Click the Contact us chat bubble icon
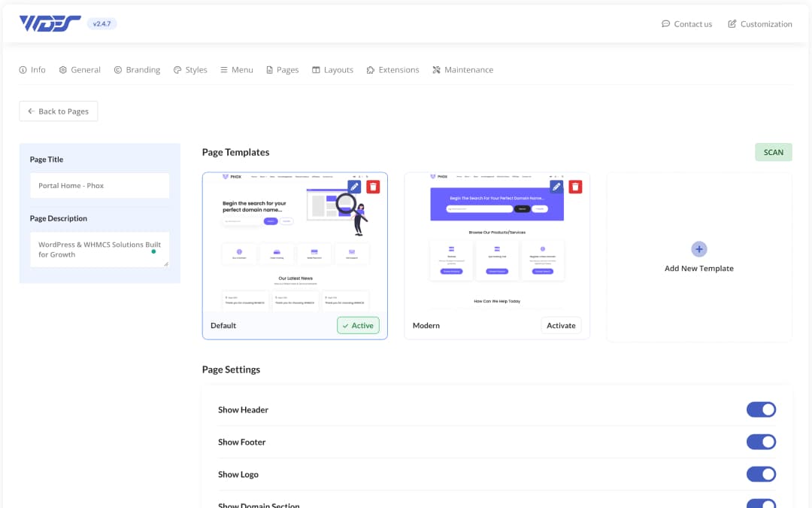Screen dimensions: 812x508 click(x=665, y=24)
